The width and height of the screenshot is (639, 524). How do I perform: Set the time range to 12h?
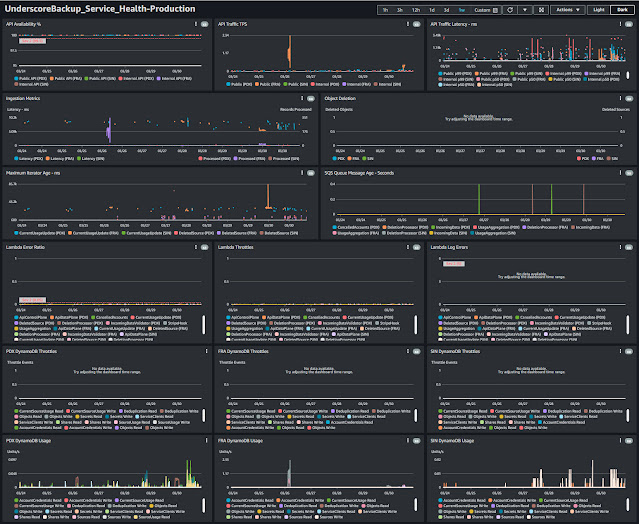pos(416,10)
